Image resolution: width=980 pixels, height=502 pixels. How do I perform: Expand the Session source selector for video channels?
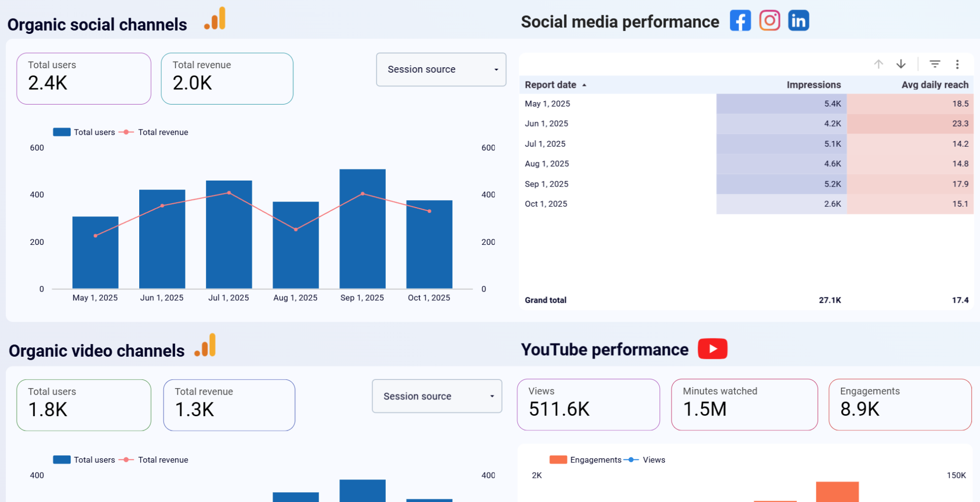436,396
